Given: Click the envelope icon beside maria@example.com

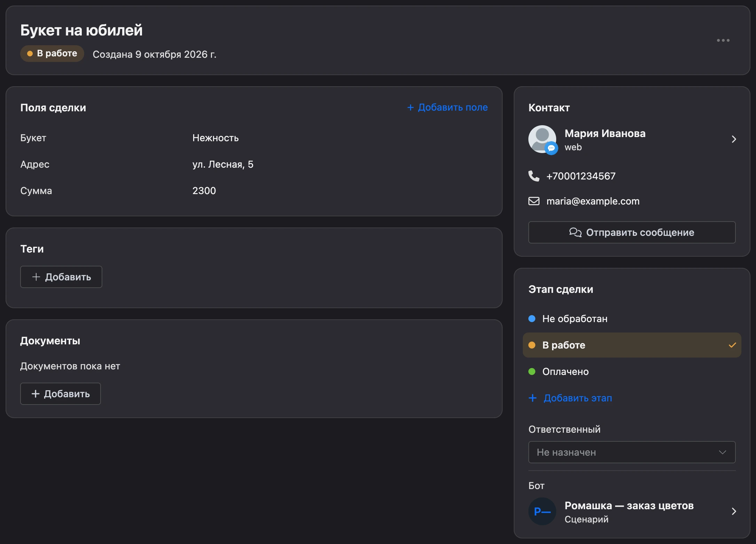Looking at the screenshot, I should coord(534,201).
